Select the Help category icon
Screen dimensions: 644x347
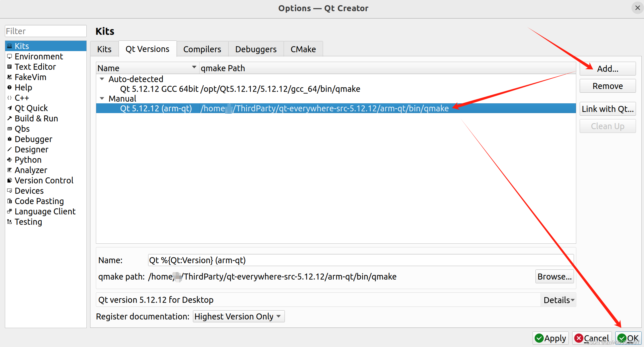click(9, 88)
